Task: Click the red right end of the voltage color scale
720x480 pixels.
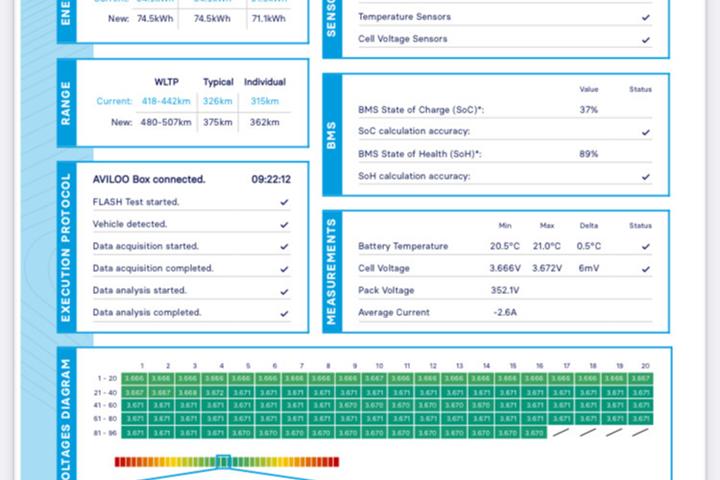Action: click(x=336, y=462)
